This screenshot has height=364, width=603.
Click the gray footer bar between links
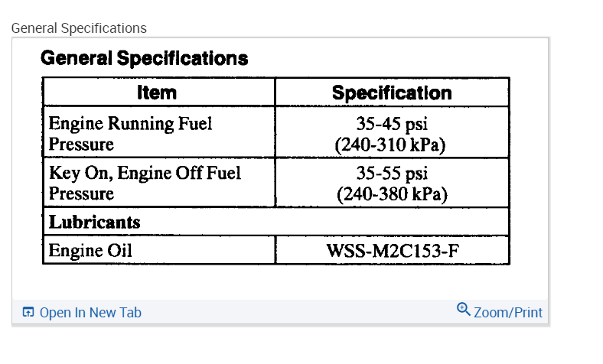pyautogui.click(x=298, y=312)
